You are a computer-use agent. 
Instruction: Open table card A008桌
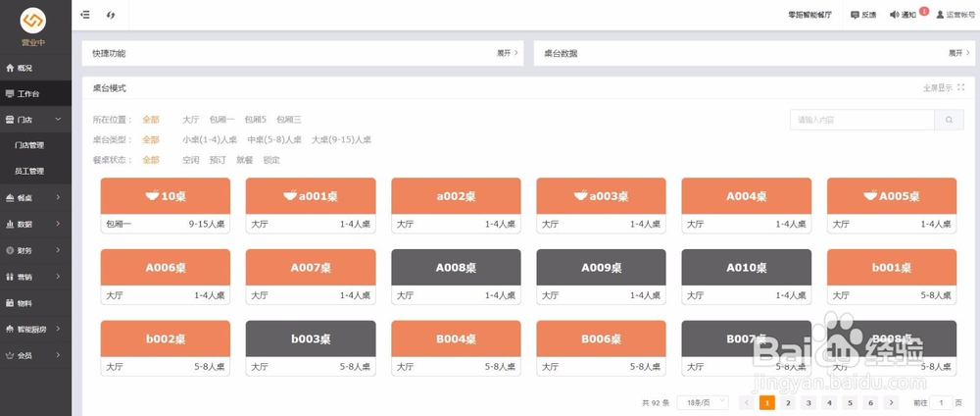456,266
